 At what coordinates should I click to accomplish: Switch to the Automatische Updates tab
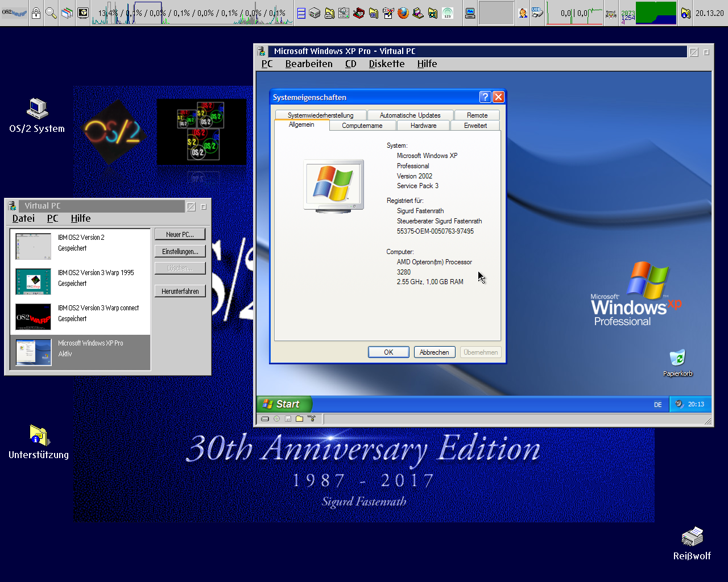pos(410,115)
